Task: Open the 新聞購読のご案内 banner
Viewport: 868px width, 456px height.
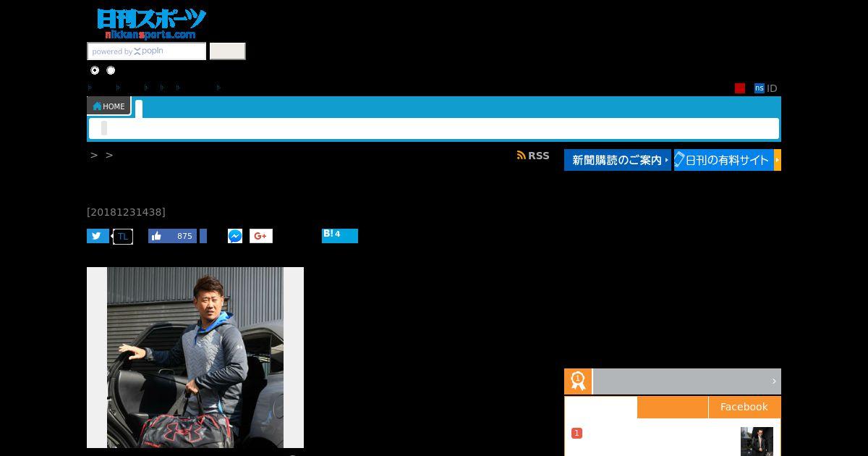Action: click(617, 160)
